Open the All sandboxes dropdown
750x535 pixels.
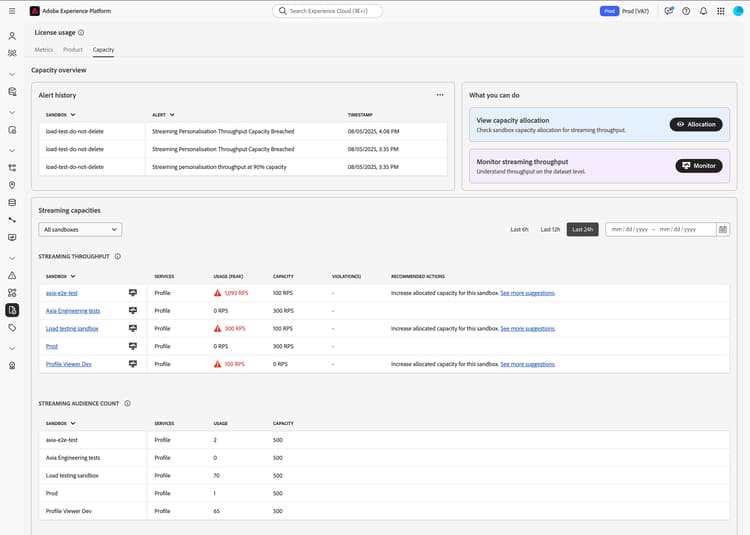[81, 229]
